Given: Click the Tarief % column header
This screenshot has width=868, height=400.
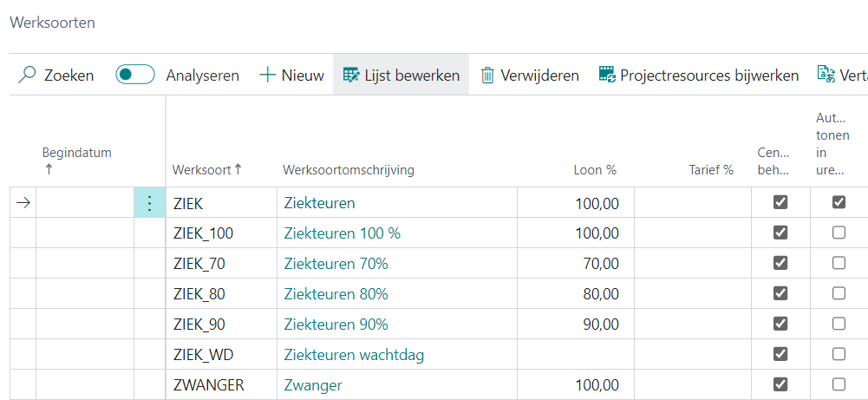Looking at the screenshot, I should click(x=711, y=170).
